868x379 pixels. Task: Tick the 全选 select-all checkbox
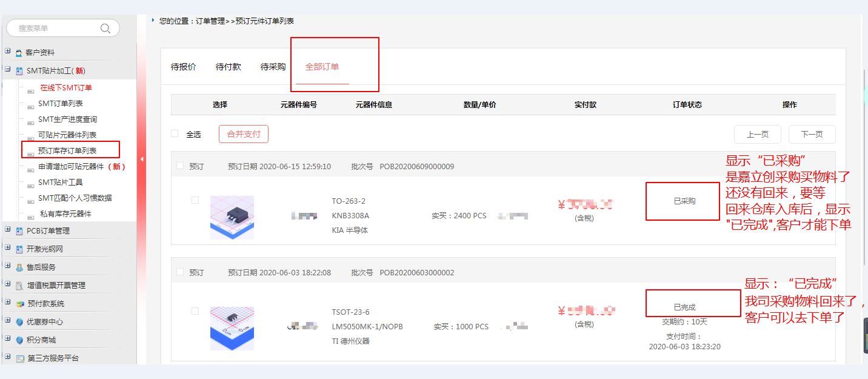pyautogui.click(x=175, y=133)
